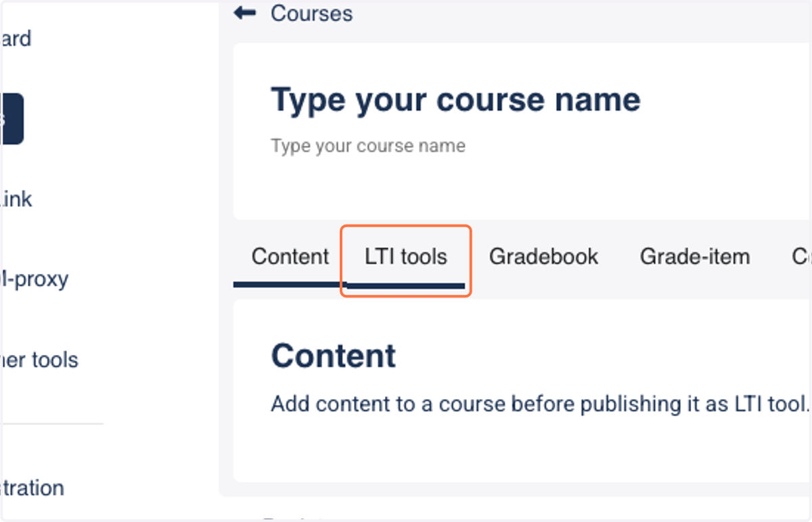Click the sidebar item ending in 'ink'
Image resolution: width=812 pixels, height=522 pixels.
click(16, 199)
